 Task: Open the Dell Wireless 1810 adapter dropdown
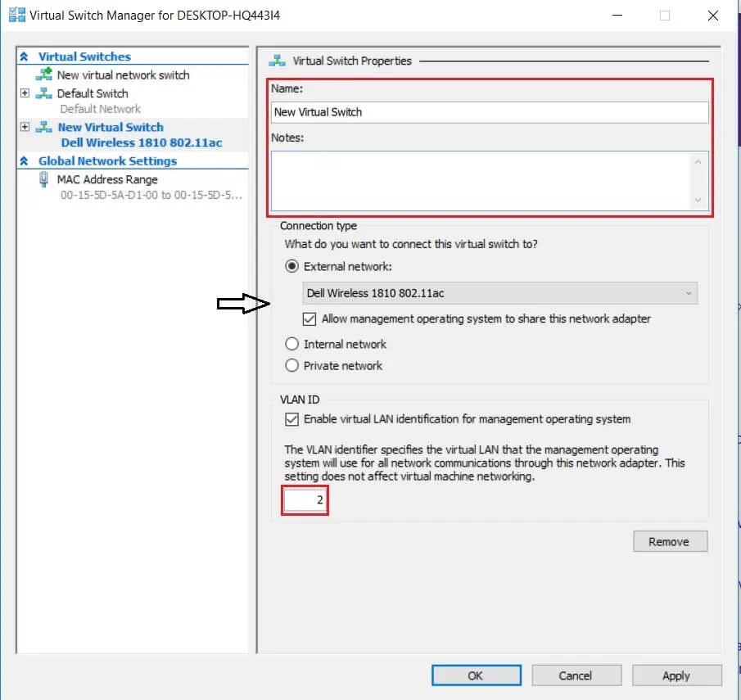pos(689,293)
